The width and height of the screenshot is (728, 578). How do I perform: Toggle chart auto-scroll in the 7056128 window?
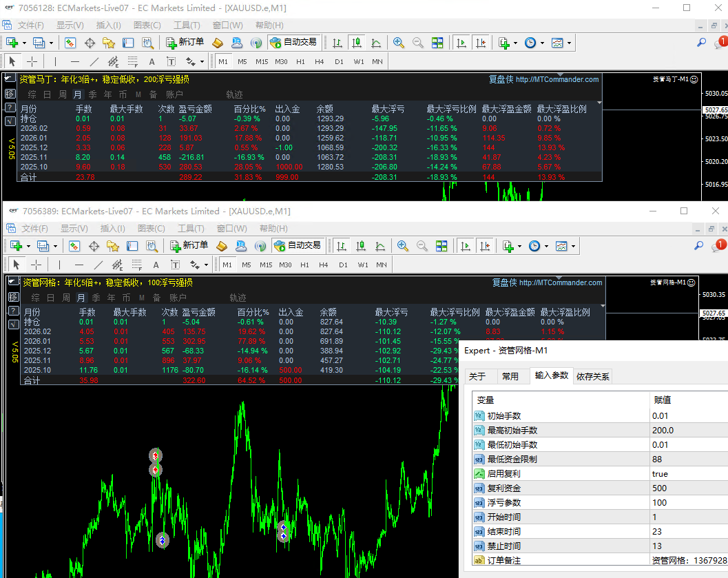pyautogui.click(x=461, y=43)
